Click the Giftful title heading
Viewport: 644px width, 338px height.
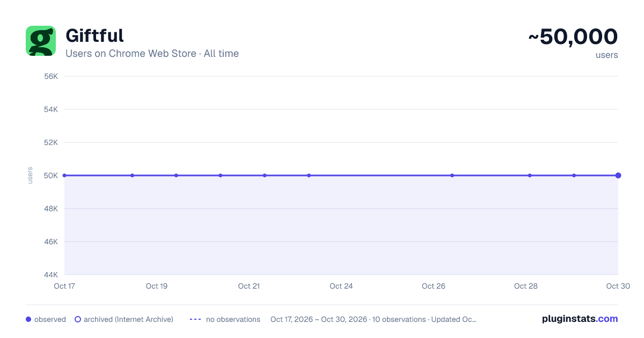(x=94, y=35)
